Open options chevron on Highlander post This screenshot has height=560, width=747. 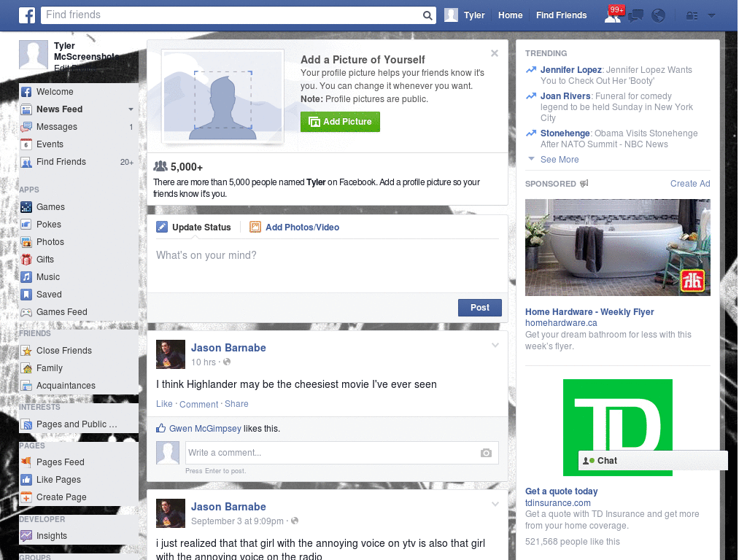[x=495, y=346]
